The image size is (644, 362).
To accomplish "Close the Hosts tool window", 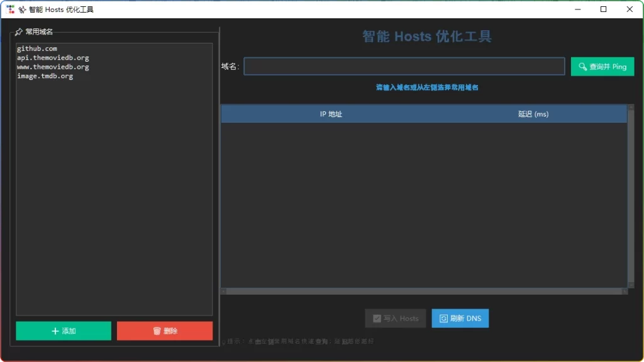I will tap(630, 9).
